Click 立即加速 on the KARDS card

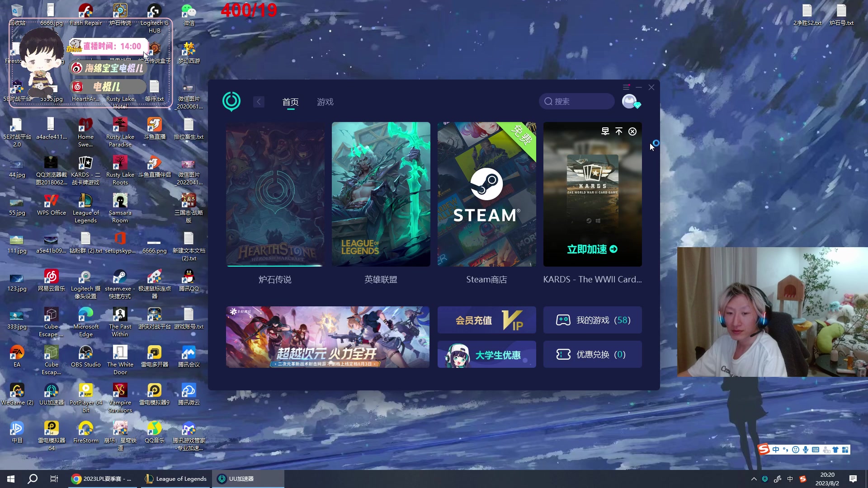tap(592, 249)
